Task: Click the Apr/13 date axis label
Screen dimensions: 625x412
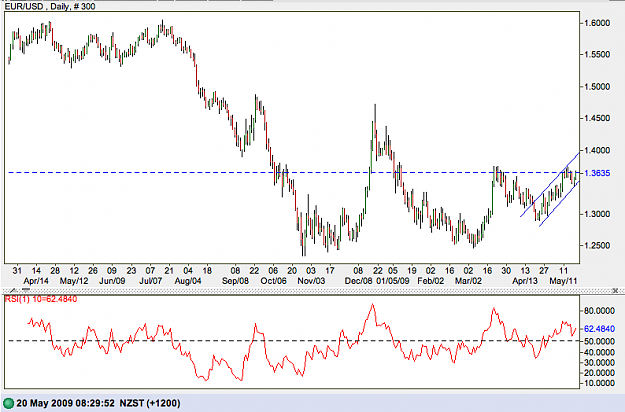Action: tap(525, 281)
